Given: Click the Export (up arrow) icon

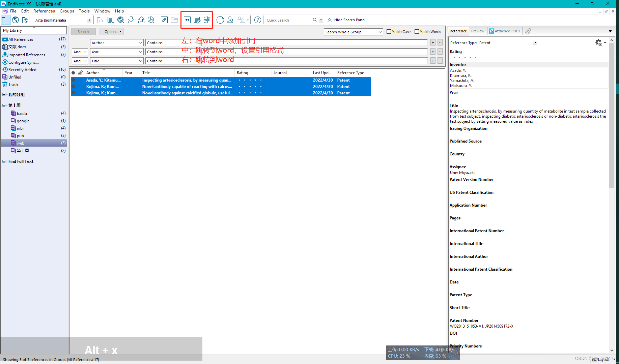Looking at the screenshot, I should pyautogui.click(x=141, y=20).
